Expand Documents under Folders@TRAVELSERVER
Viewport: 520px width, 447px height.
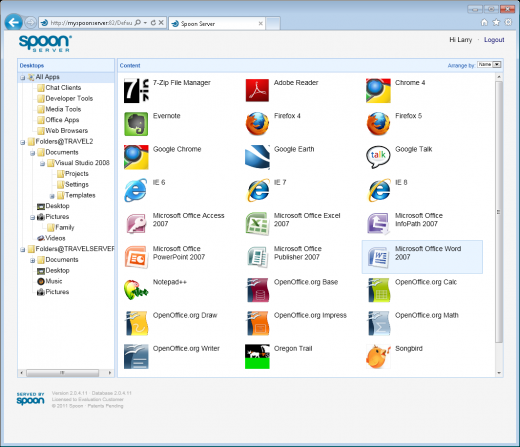[33, 260]
